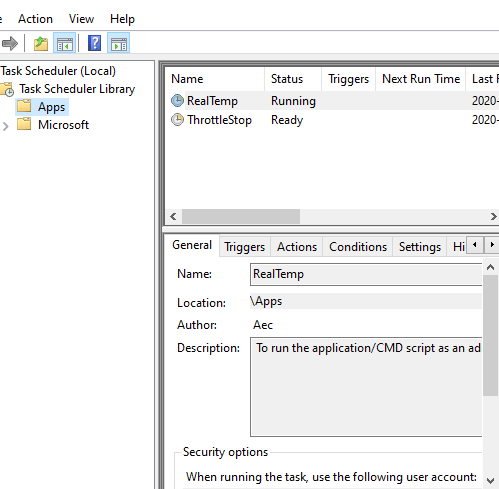The width and height of the screenshot is (499, 489).
Task: Toggle Show/Hide Console Tree icon
Action: point(65,43)
